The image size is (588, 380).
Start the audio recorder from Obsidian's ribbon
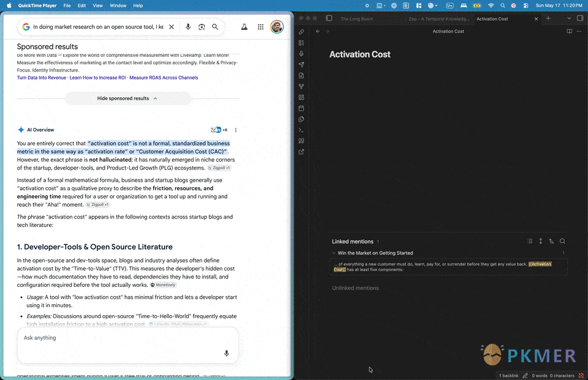[x=301, y=54]
